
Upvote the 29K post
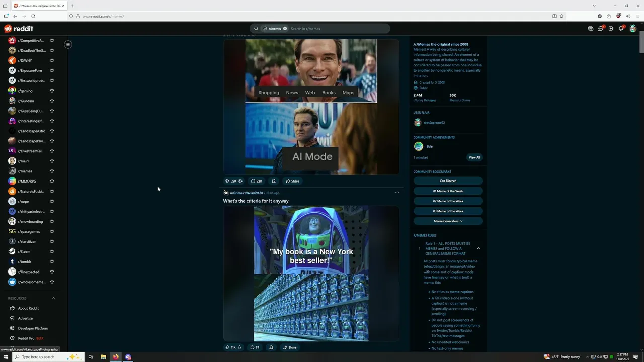(227, 181)
